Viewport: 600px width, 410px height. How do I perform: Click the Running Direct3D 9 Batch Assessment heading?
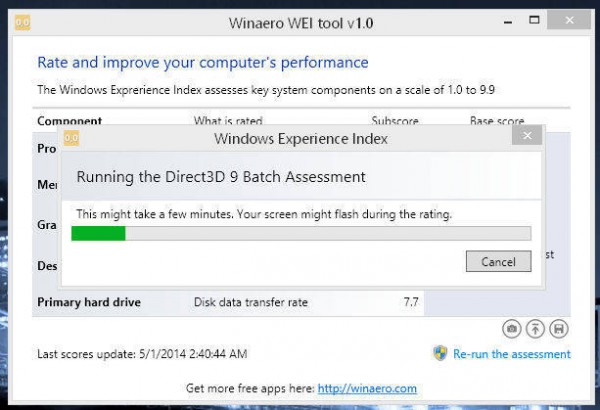click(x=221, y=177)
